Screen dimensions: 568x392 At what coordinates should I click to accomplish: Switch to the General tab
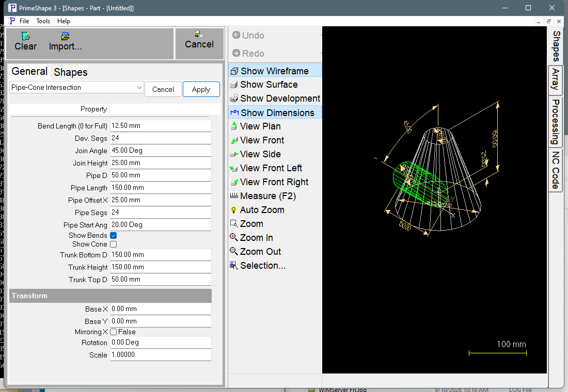coord(29,71)
